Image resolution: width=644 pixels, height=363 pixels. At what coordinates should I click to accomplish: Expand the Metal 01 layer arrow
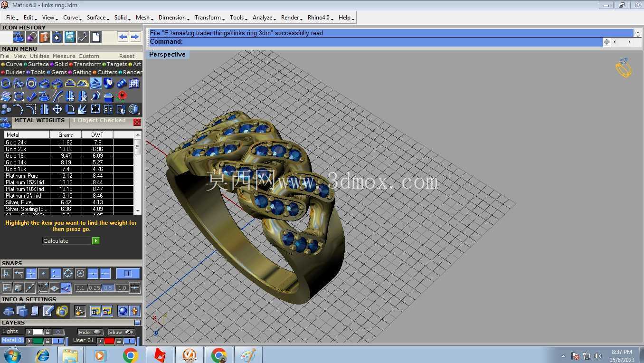(x=29, y=341)
